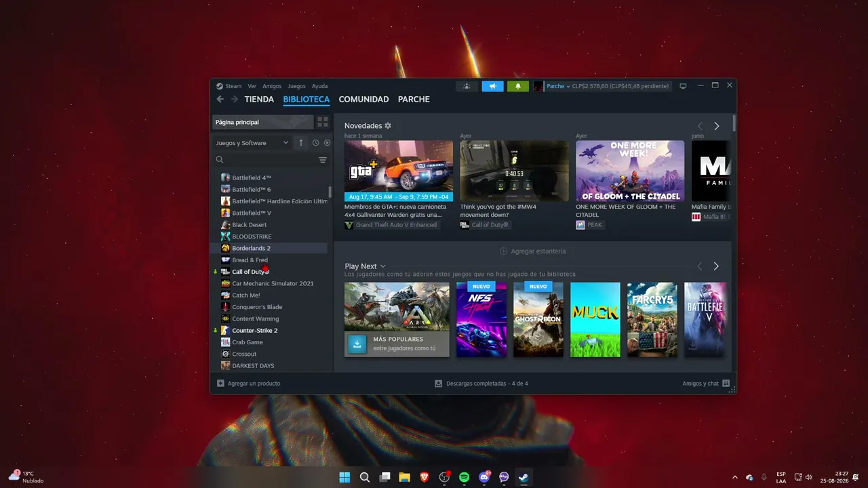Open the Amigos y chat icon
The height and width of the screenshot is (488, 868).
tap(726, 384)
